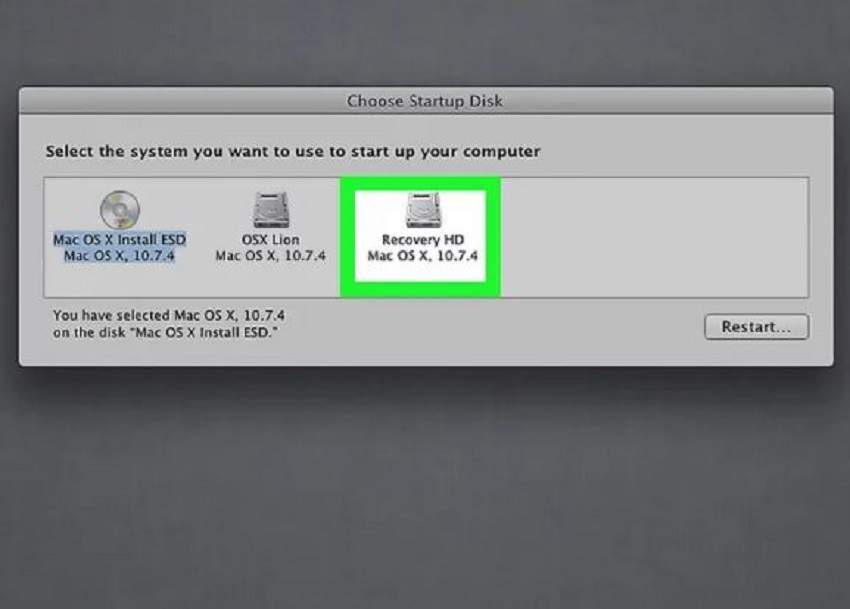Select the Recovery HD hard drive icon
Screen dimensions: 850x609
click(x=423, y=210)
